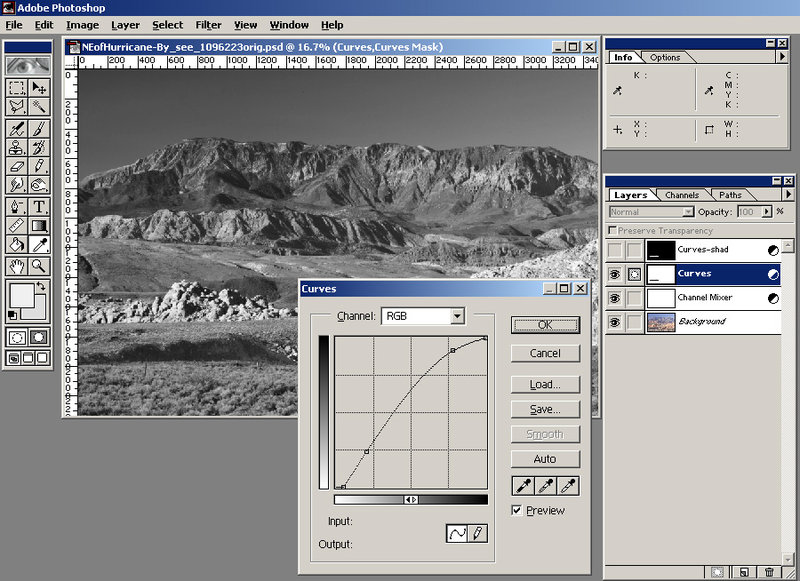This screenshot has width=800, height=581.
Task: Click the Save... button
Action: click(x=545, y=409)
